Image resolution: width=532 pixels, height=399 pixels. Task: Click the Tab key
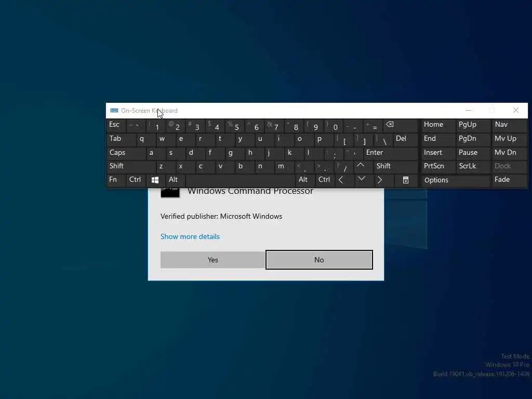coord(121,139)
